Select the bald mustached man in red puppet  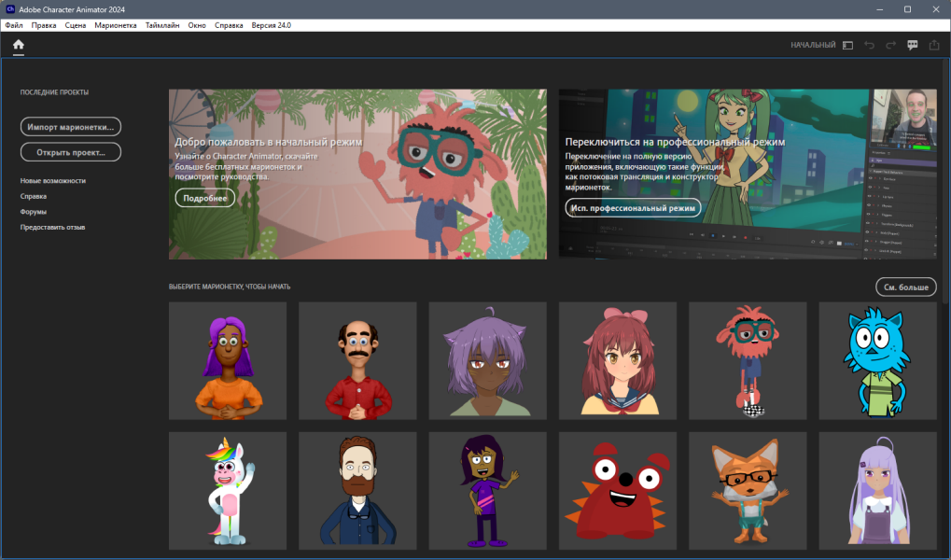(357, 361)
